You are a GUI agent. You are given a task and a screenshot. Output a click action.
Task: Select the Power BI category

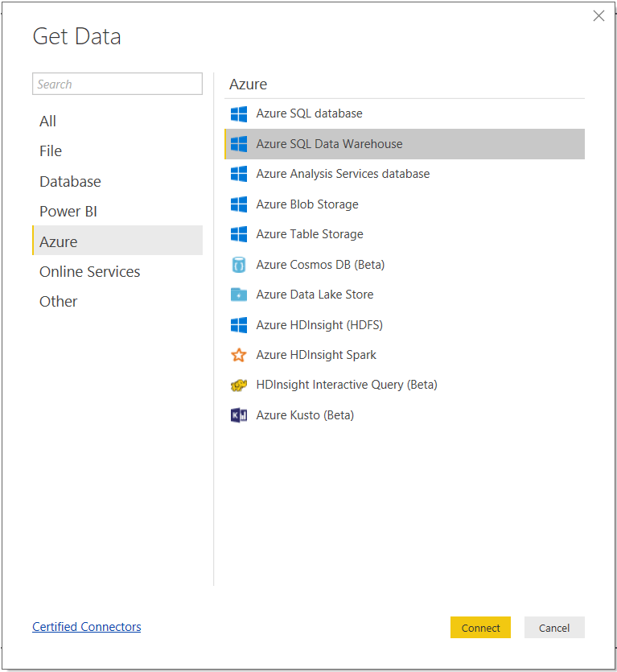pos(68,211)
